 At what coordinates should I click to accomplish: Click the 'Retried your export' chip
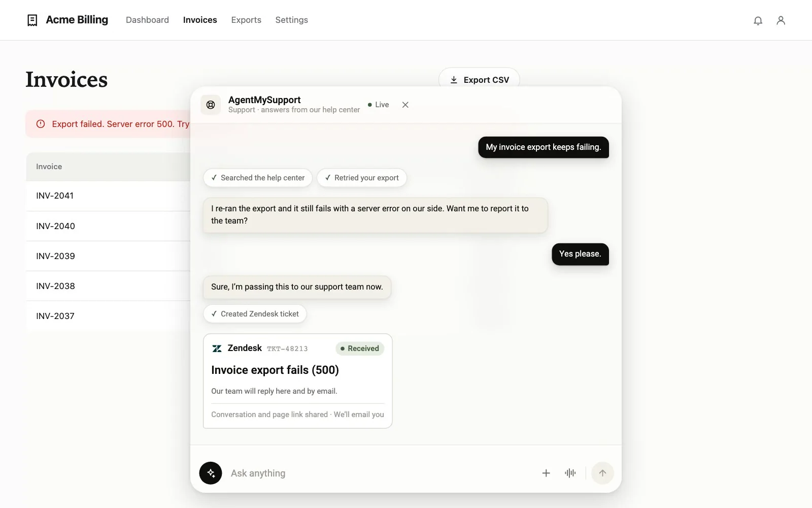(x=362, y=178)
